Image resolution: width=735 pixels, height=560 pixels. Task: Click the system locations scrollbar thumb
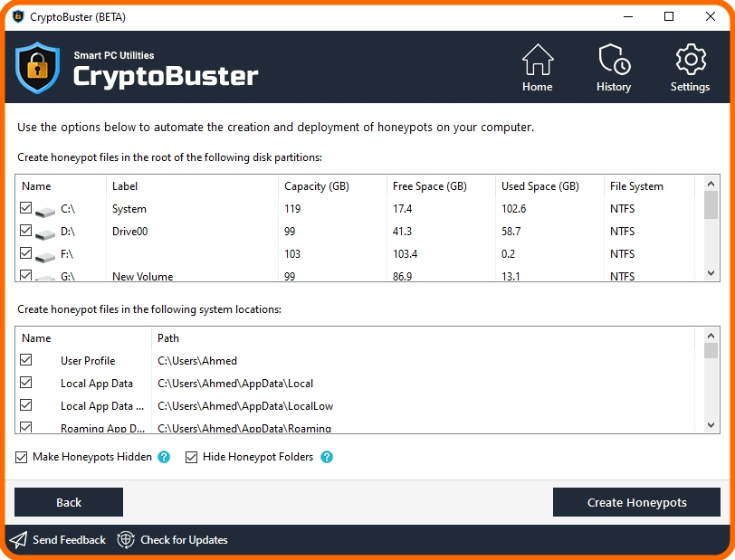pos(711,350)
